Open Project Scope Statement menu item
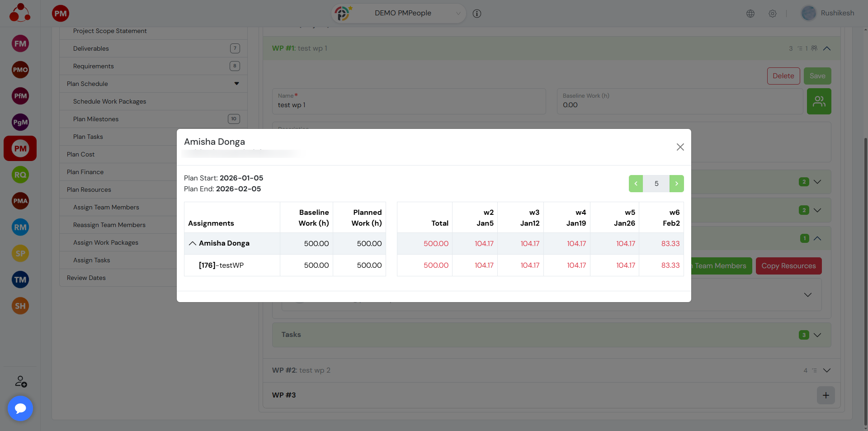 pos(110,31)
